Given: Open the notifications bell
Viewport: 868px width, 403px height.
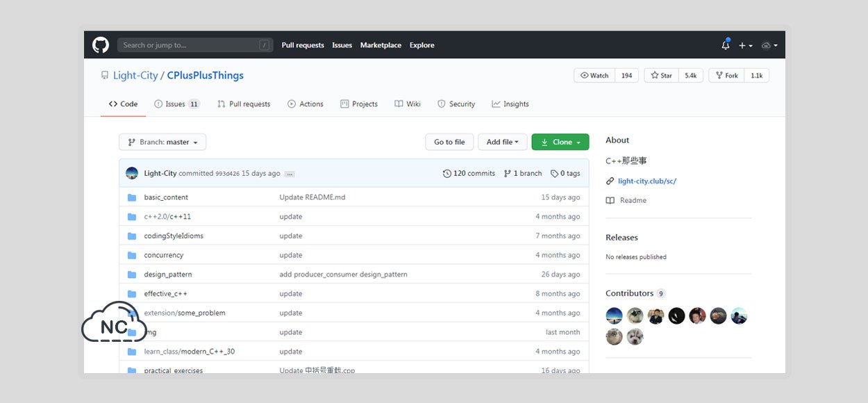Looking at the screenshot, I should coord(726,45).
